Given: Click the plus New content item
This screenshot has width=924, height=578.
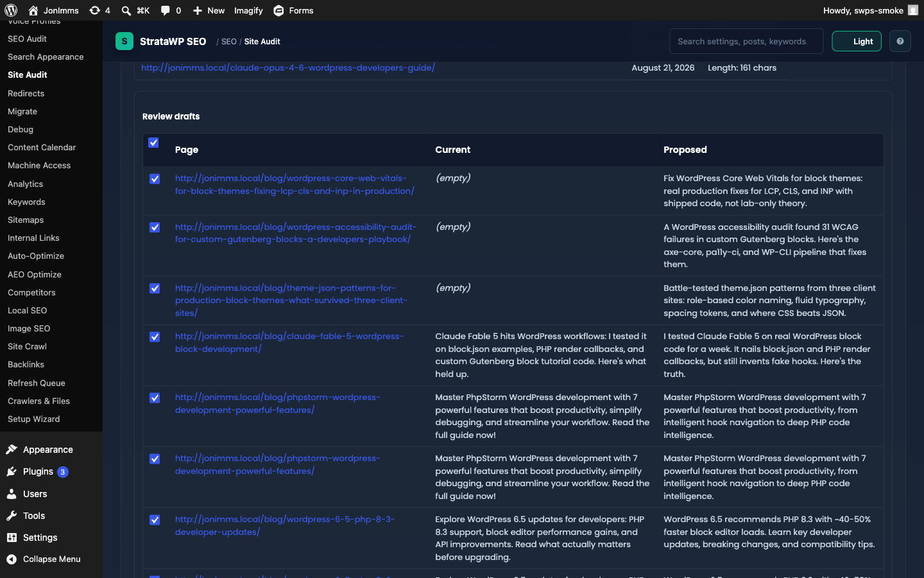Looking at the screenshot, I should click(209, 10).
